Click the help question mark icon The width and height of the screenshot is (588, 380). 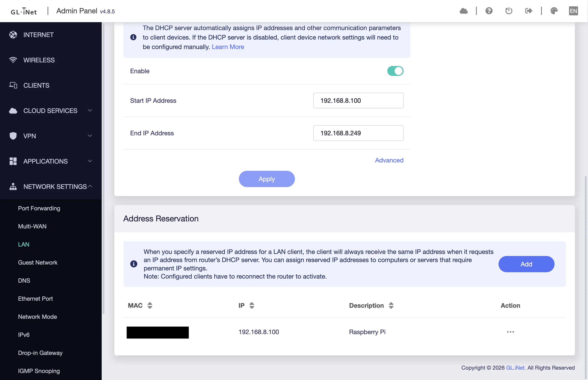pos(489,11)
